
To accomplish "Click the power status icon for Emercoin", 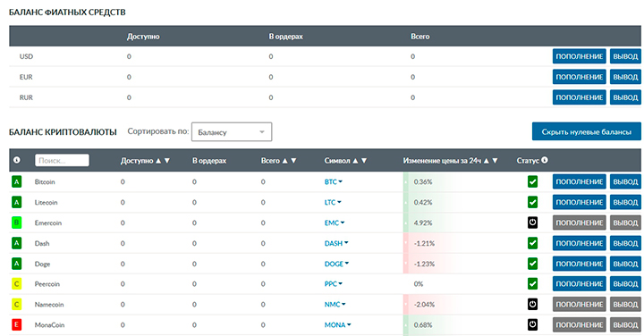I will [532, 223].
